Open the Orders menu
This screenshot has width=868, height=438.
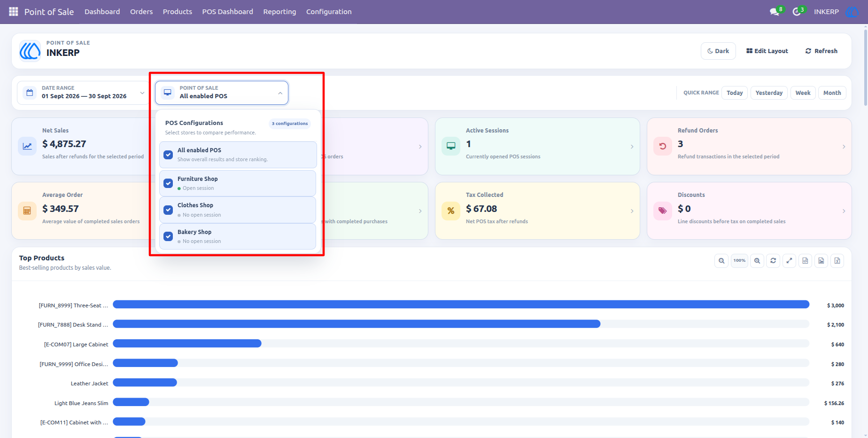[x=141, y=12]
